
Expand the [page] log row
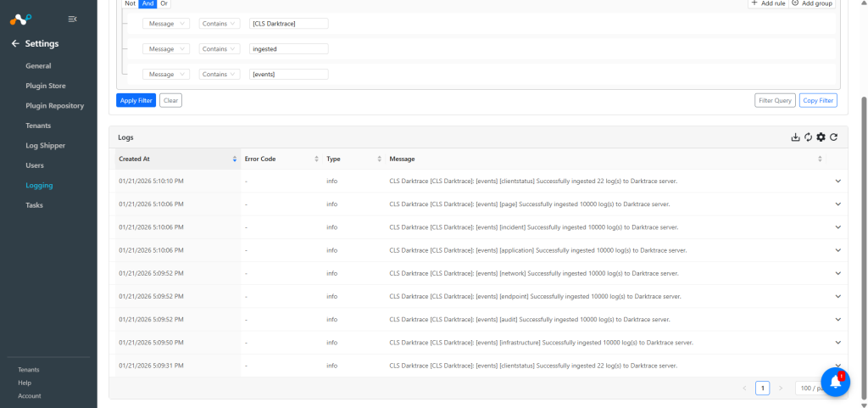point(837,204)
